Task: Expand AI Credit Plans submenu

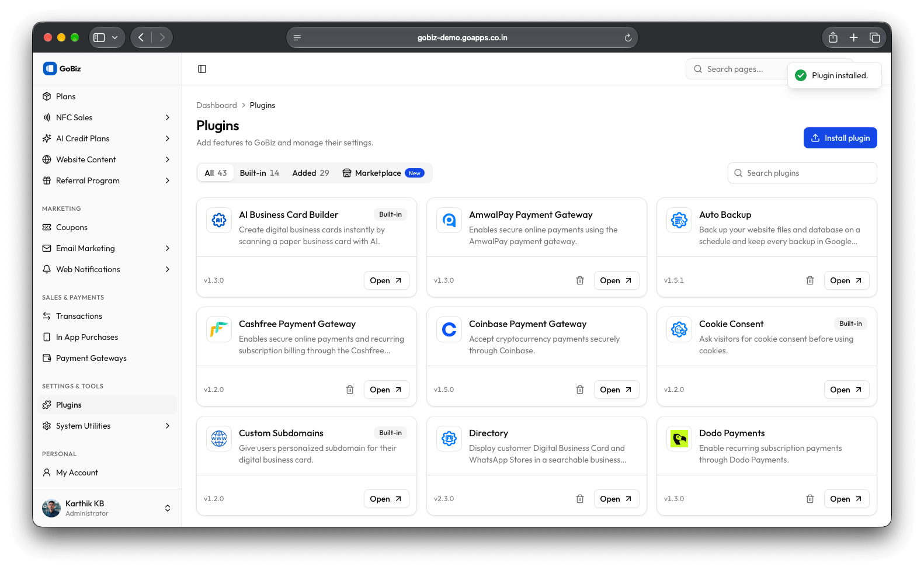Action: point(168,138)
